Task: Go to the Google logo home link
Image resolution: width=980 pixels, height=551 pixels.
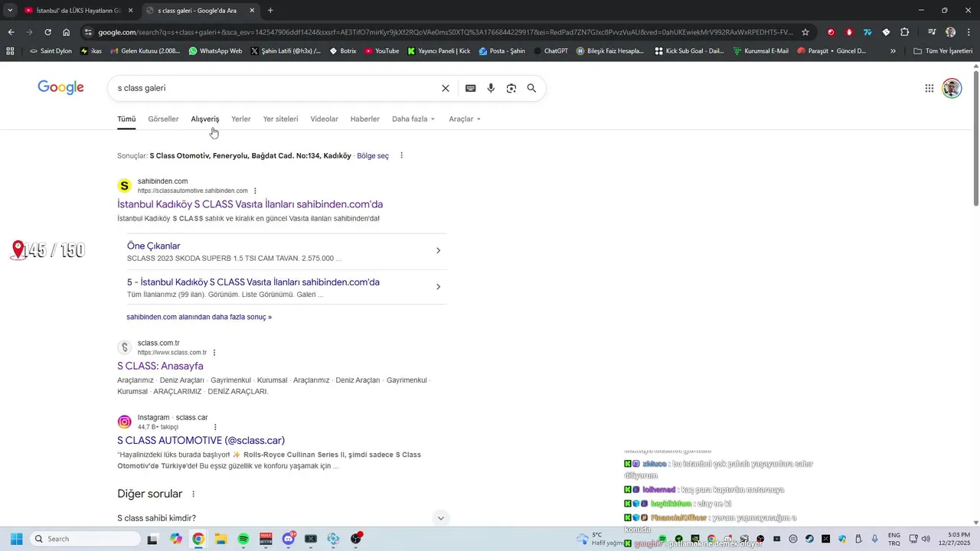Action: [x=60, y=87]
